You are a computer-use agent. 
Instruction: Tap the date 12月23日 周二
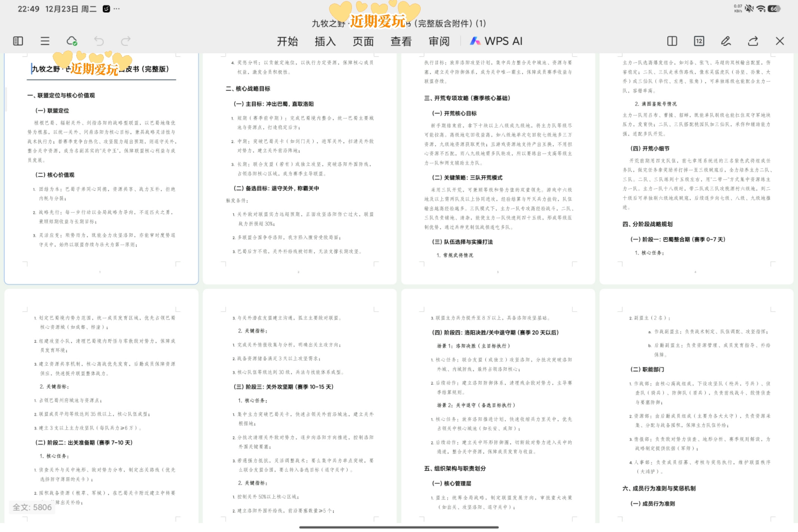pos(71,9)
